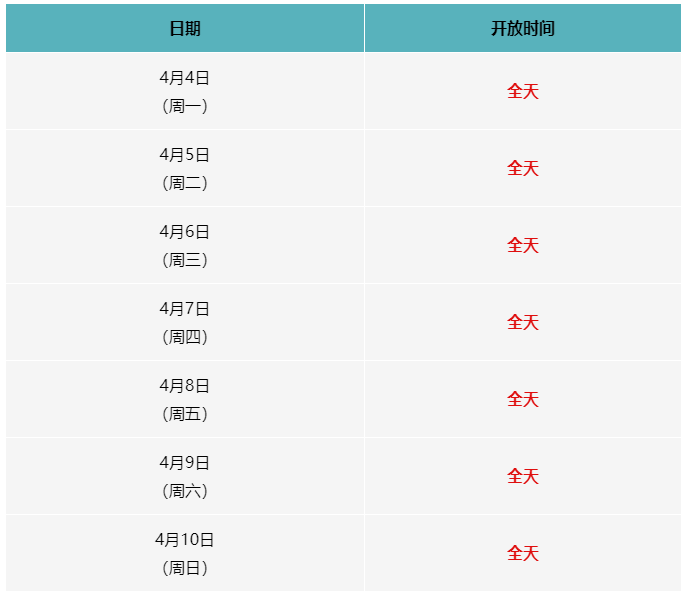
Task: Click the (周一) weekday label
Action: (x=185, y=106)
